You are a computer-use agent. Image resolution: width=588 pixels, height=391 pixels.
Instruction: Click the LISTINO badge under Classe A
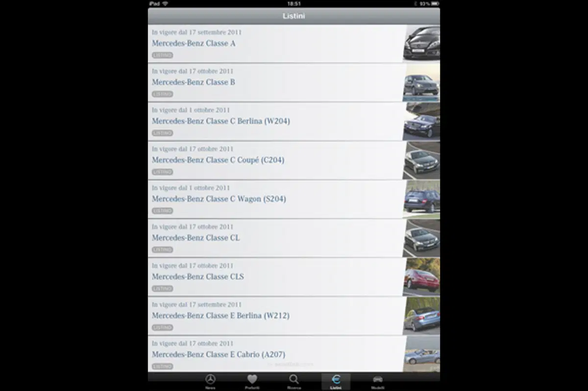[x=162, y=55]
